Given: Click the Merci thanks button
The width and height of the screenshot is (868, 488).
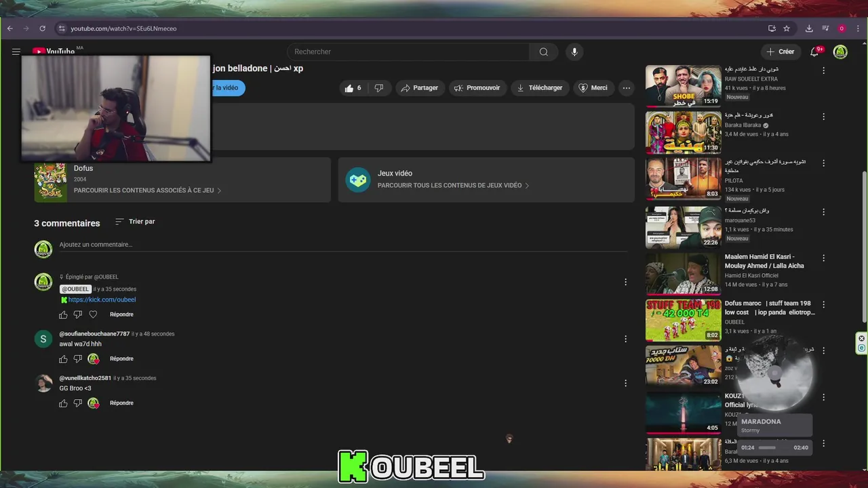Looking at the screenshot, I should click(x=593, y=87).
